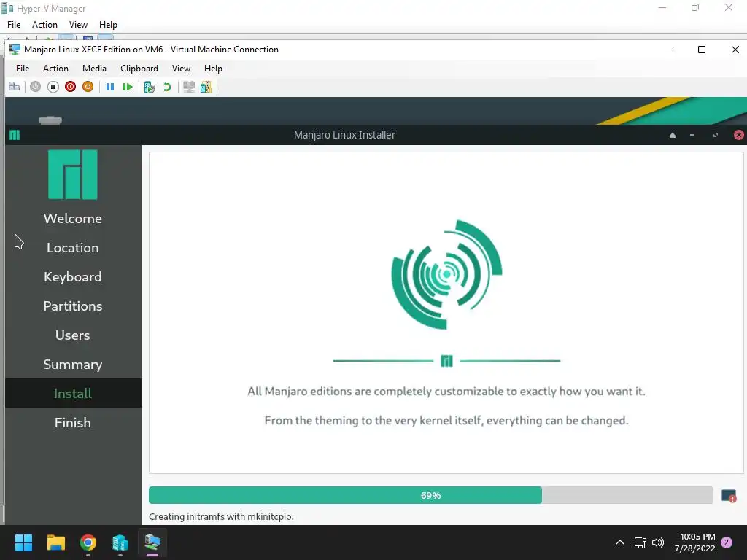Viewport: 747px width, 560px height.
Task: Click the small Manjaro logo slideshow divider
Action: point(447,361)
